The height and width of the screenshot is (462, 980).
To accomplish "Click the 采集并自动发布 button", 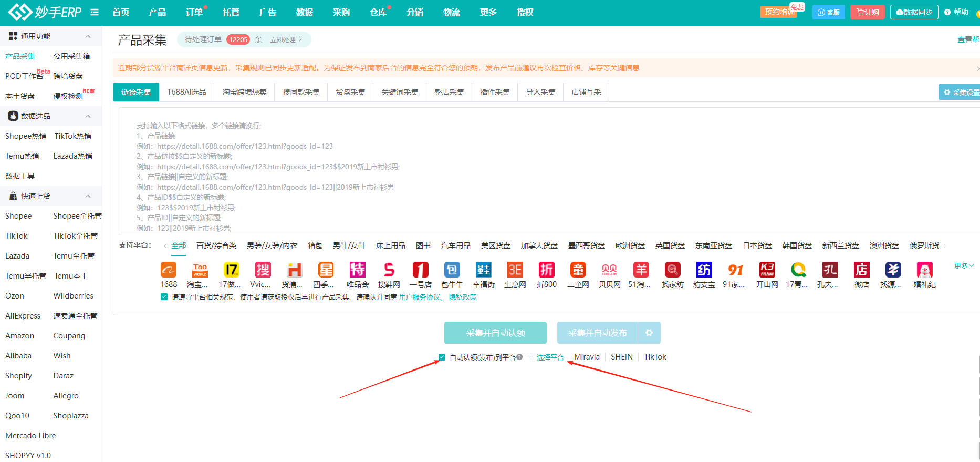I will [597, 333].
